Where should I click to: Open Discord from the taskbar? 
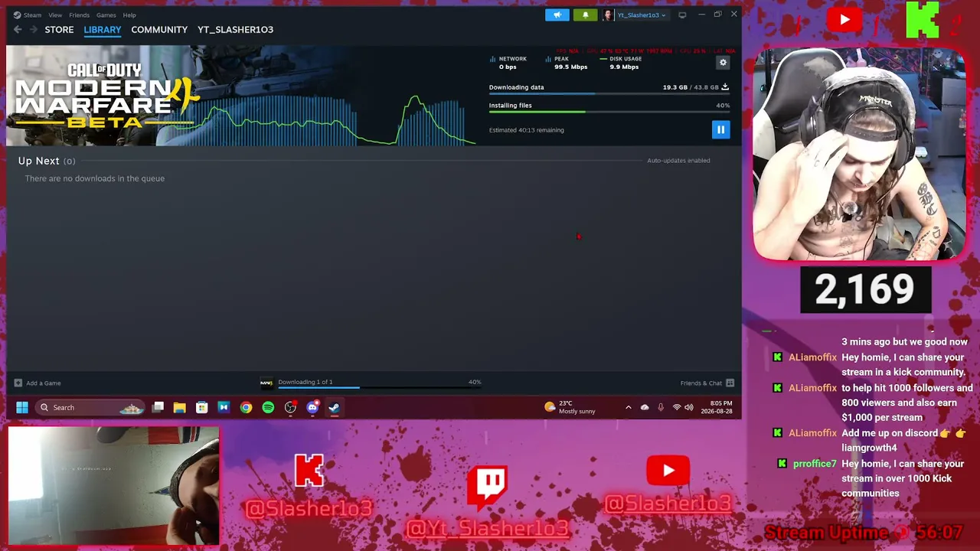(x=312, y=407)
